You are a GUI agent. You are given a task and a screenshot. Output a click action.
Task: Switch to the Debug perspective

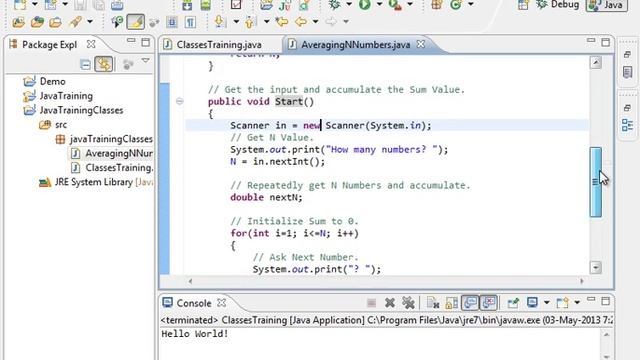click(x=558, y=5)
